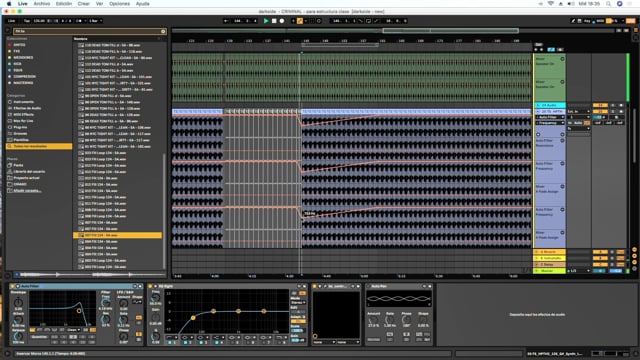Select the Todos los resultados category
The height and width of the screenshot is (360, 640).
pos(39,146)
